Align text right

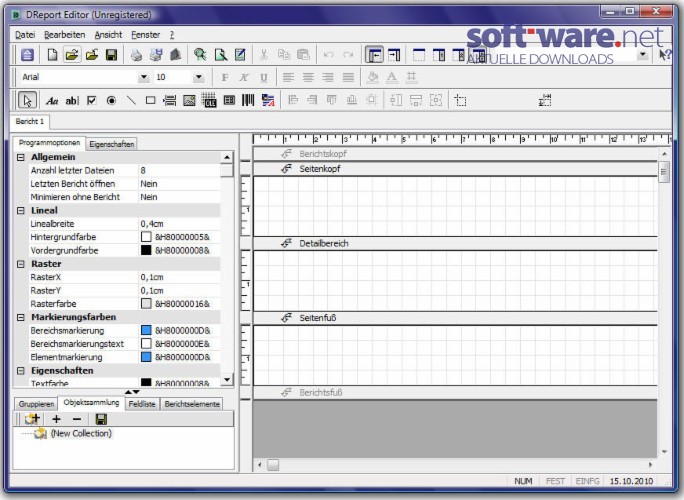click(328, 78)
